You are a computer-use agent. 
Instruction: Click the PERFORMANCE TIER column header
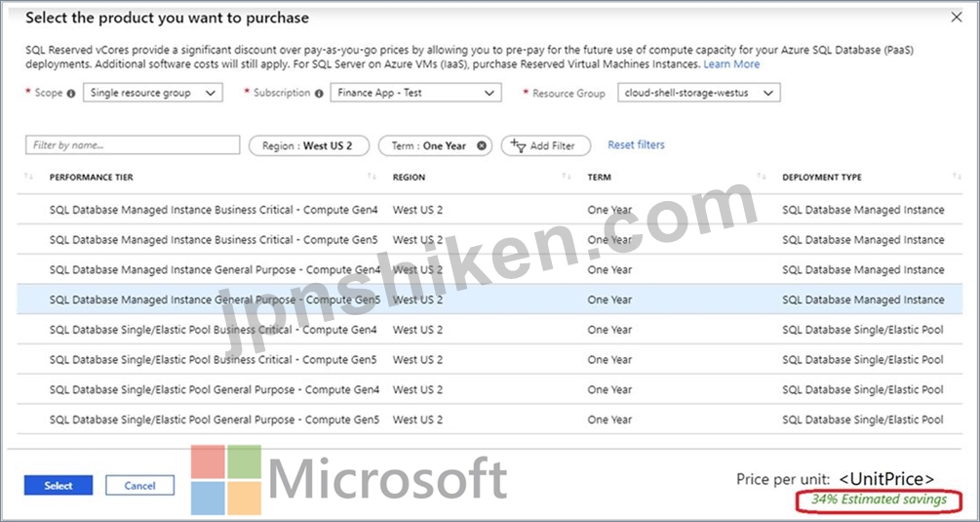(92, 177)
